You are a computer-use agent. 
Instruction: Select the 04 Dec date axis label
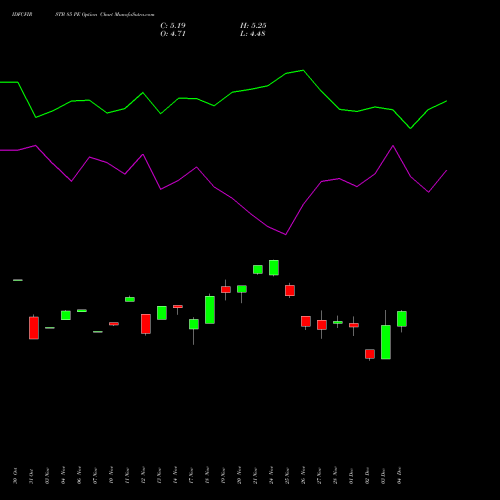click(399, 476)
